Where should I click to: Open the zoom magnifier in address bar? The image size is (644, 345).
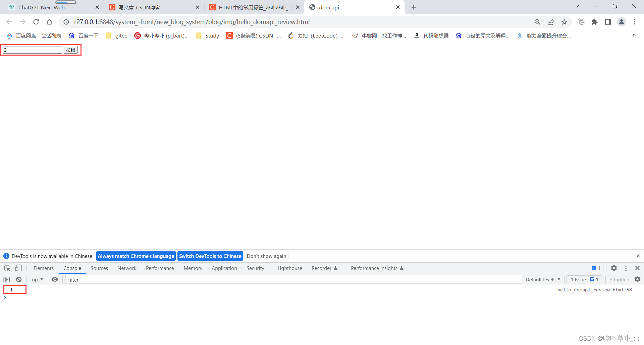coord(537,22)
